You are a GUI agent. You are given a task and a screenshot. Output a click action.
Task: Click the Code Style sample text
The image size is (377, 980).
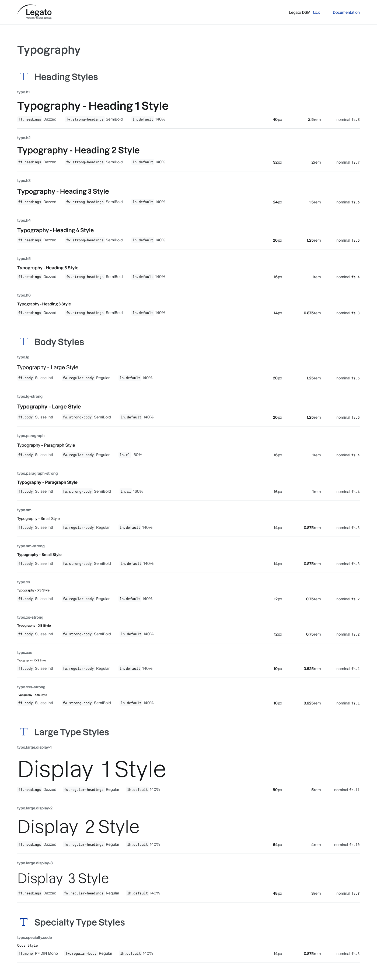pos(27,945)
